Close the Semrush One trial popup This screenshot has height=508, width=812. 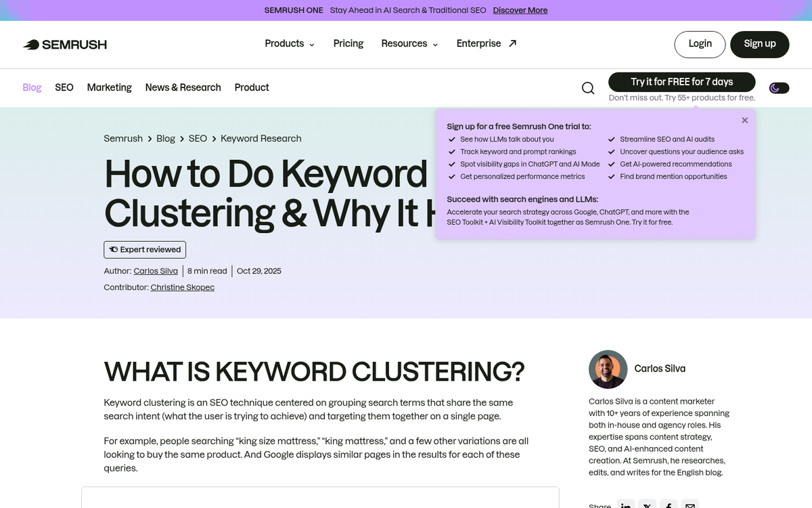coord(744,121)
